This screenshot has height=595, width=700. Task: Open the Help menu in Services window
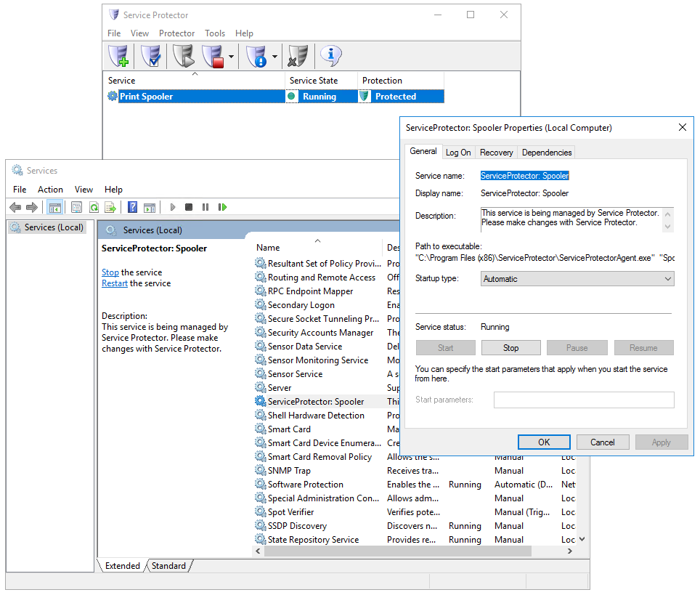tap(113, 190)
